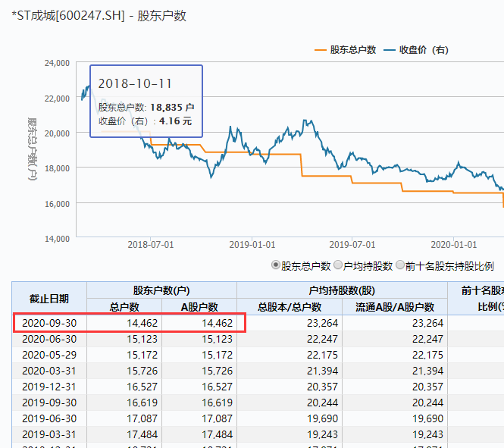
Task: Click the 股东户数(户) group header
Action: 161,290
